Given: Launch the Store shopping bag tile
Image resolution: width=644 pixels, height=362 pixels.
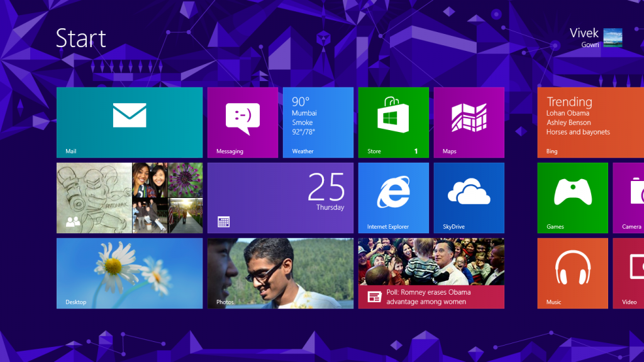Looking at the screenshot, I should (x=394, y=123).
